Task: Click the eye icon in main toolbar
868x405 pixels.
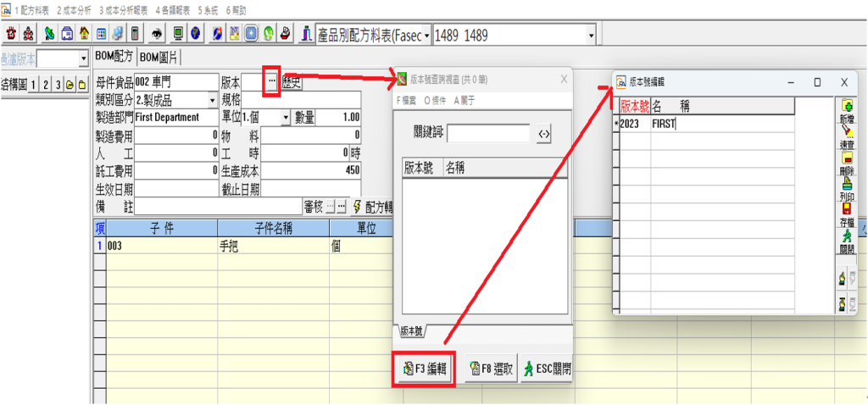Action: (157, 35)
